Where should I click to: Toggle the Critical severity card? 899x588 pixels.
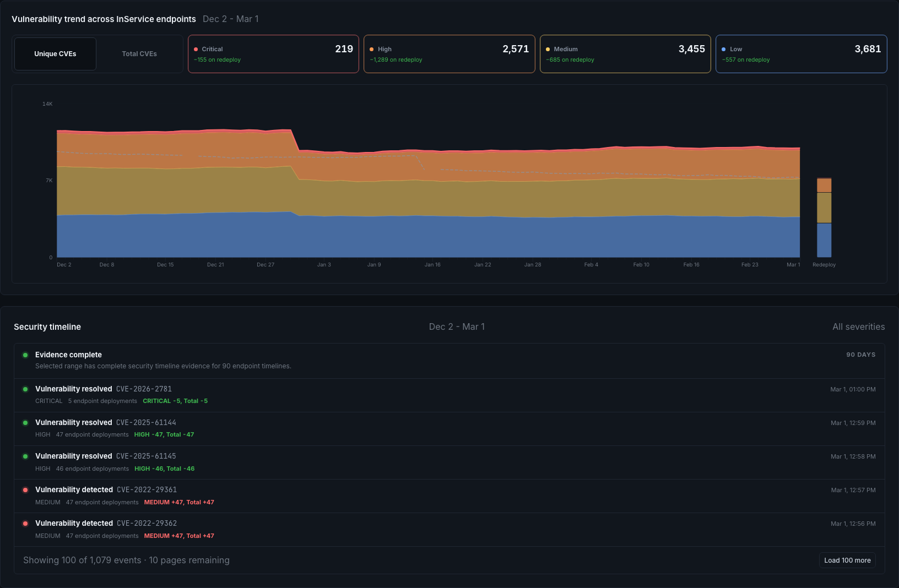point(273,54)
